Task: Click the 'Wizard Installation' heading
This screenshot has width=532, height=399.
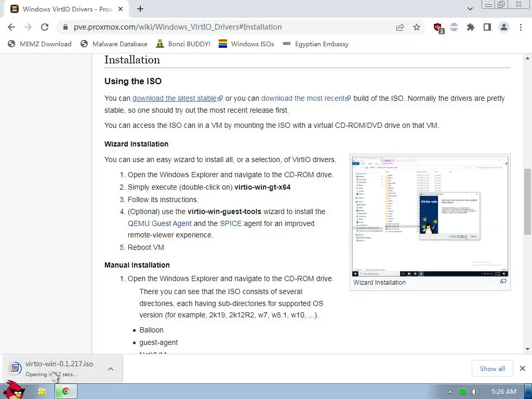Action: click(137, 144)
